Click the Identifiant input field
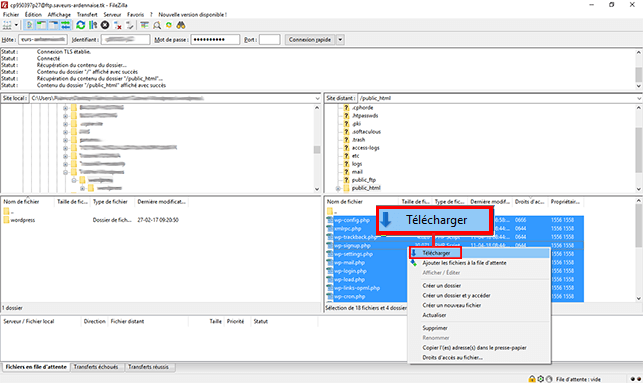Viewport: 643px width, 383px height. point(125,39)
